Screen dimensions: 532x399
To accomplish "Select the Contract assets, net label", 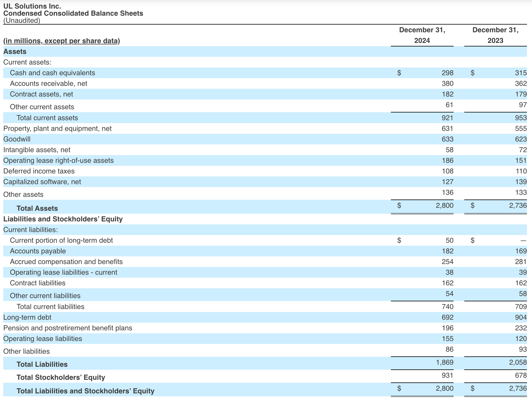I will click(41, 94).
